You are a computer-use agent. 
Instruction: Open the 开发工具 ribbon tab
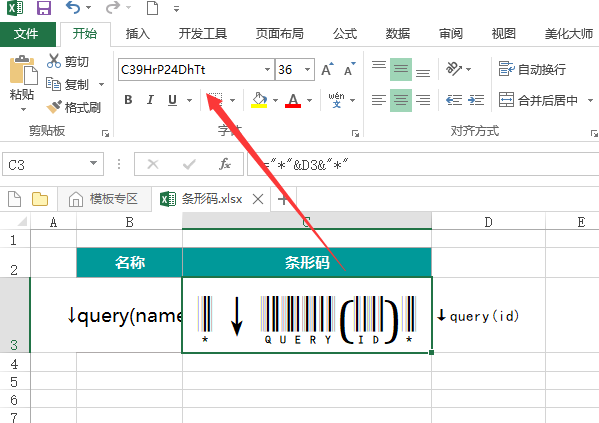coord(202,34)
